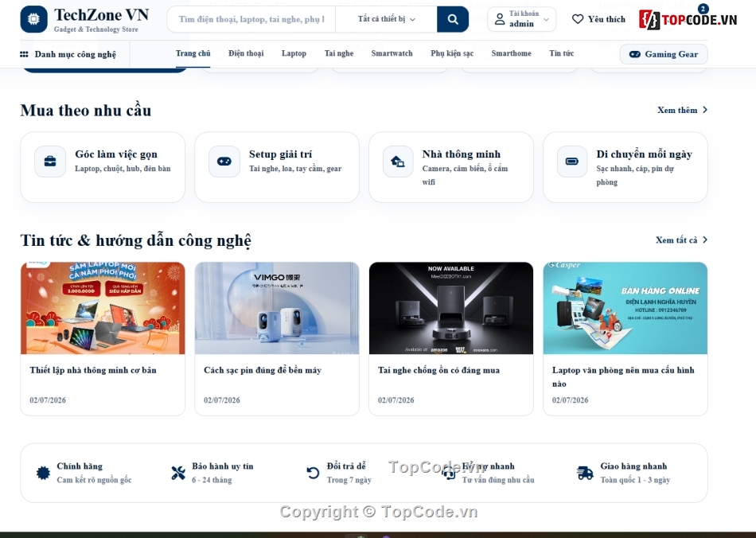Viewport: 756px width, 538px height.
Task: Open the Nhà thông minh card
Action: click(451, 167)
